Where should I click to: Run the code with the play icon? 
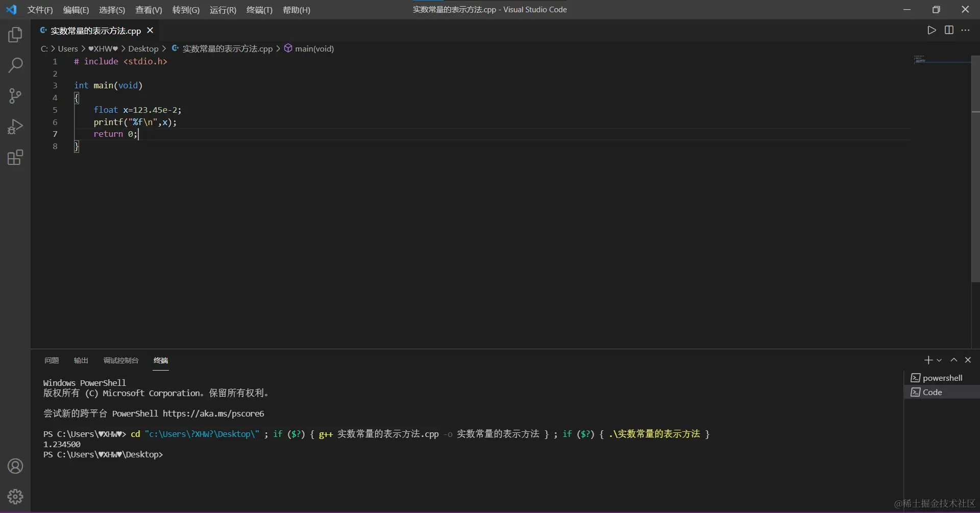[932, 30]
